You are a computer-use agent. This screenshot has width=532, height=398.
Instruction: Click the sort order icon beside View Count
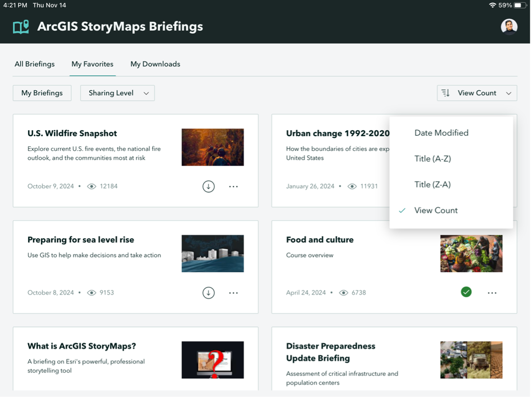[x=445, y=93]
